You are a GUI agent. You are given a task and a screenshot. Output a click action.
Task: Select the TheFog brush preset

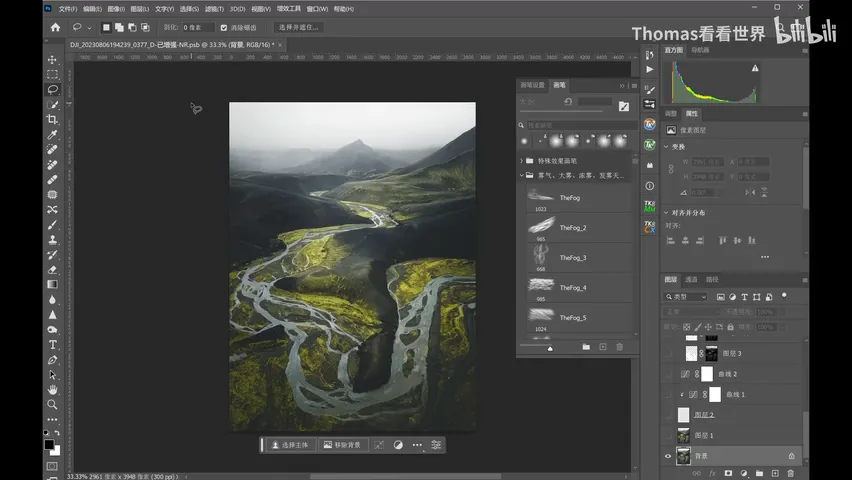click(578, 198)
